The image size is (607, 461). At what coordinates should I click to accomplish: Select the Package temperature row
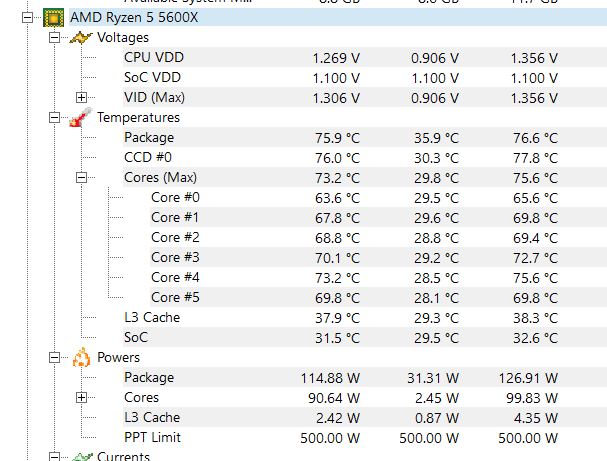[x=365, y=137]
